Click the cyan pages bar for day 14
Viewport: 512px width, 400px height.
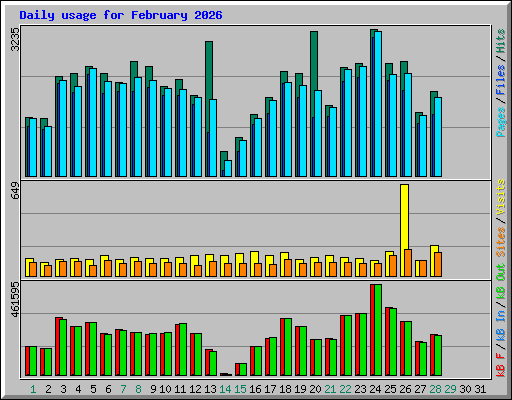pos(228,168)
